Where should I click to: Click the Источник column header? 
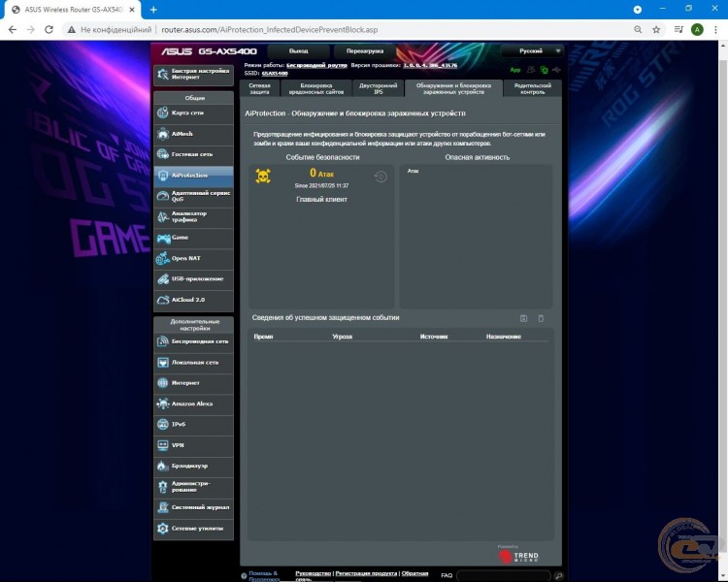click(434, 337)
